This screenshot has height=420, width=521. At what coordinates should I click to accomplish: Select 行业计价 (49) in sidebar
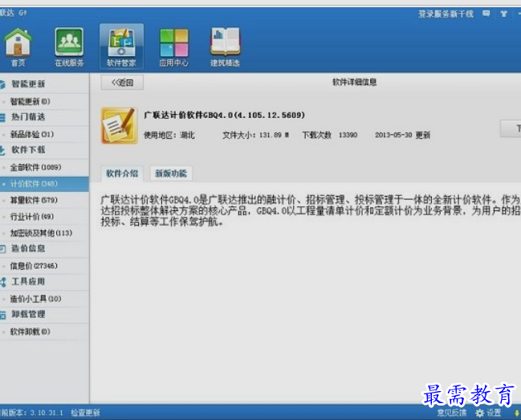click(x=44, y=217)
